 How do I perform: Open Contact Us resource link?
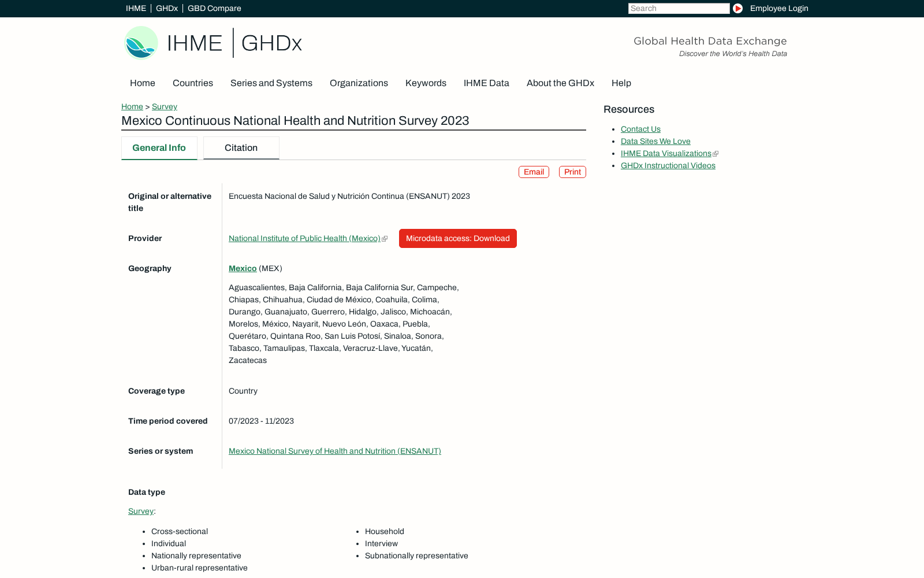click(640, 129)
